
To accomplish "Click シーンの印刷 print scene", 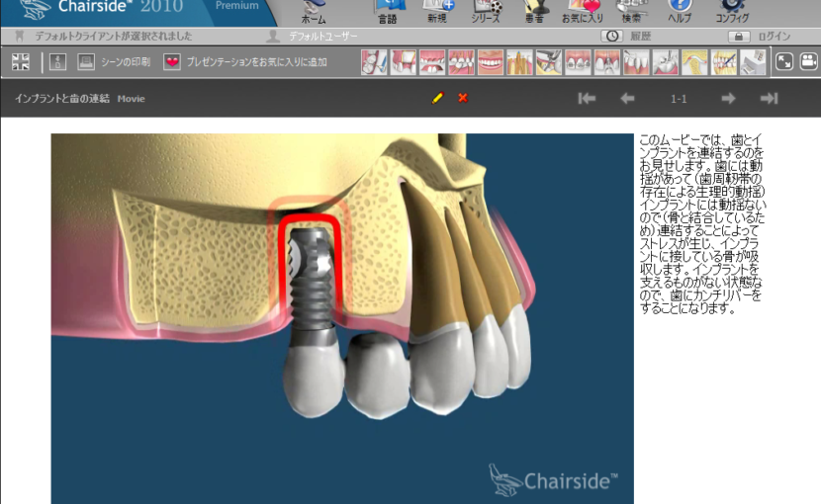I will [114, 62].
